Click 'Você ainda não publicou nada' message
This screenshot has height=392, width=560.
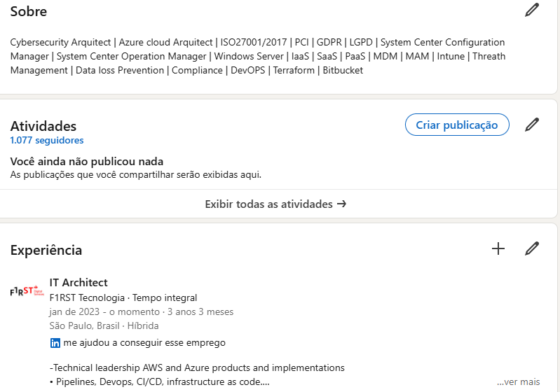[87, 162]
